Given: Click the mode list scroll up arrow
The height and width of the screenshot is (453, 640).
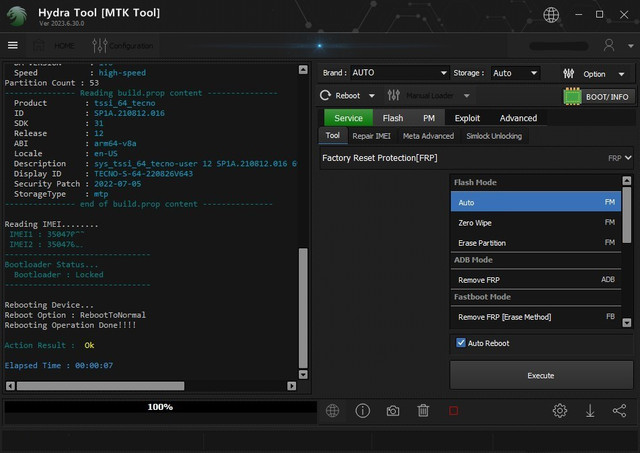Looking at the screenshot, I should point(627,180).
